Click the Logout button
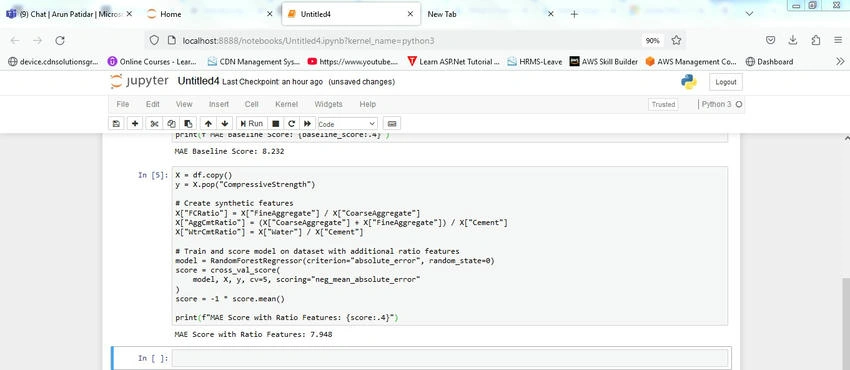The image size is (850, 370). pyautogui.click(x=726, y=82)
